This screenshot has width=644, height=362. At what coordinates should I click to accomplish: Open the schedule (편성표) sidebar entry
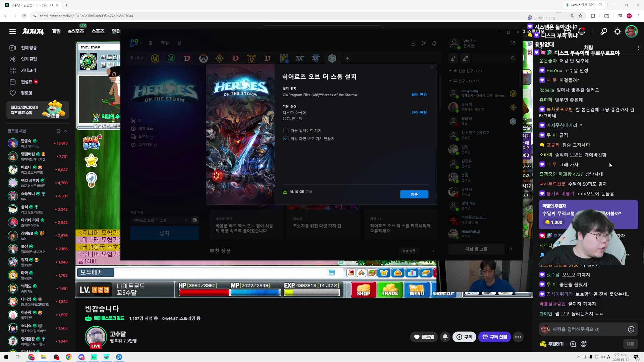coord(23,81)
